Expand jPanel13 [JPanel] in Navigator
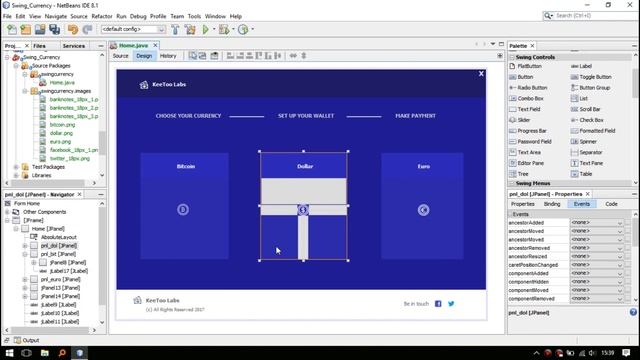The image size is (640, 360). 25,288
